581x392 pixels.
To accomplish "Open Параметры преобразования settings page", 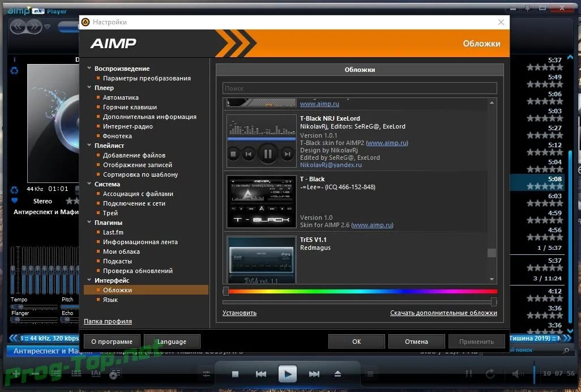I will pos(147,78).
